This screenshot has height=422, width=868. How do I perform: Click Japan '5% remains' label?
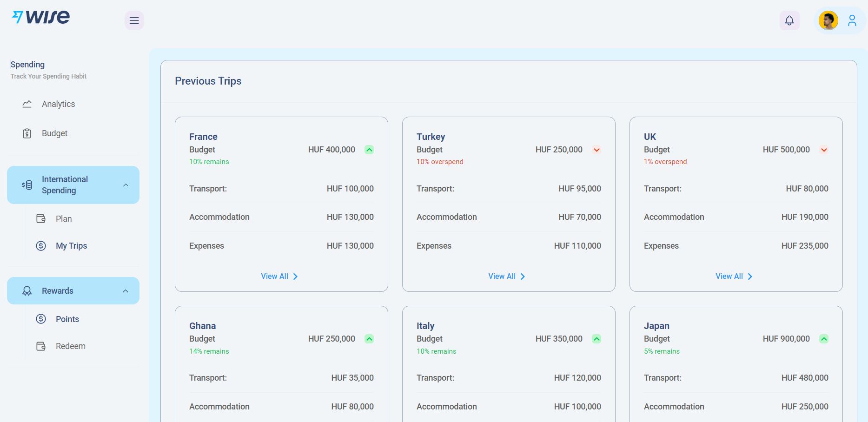coord(662,351)
